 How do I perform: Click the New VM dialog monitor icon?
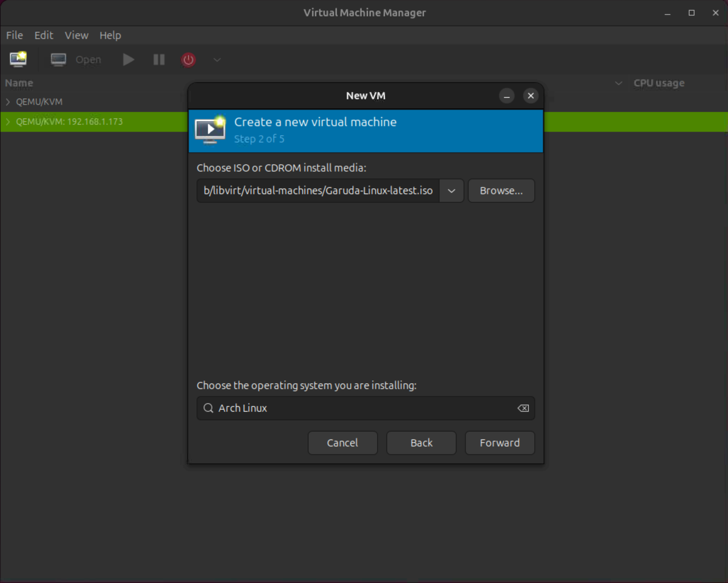[210, 130]
